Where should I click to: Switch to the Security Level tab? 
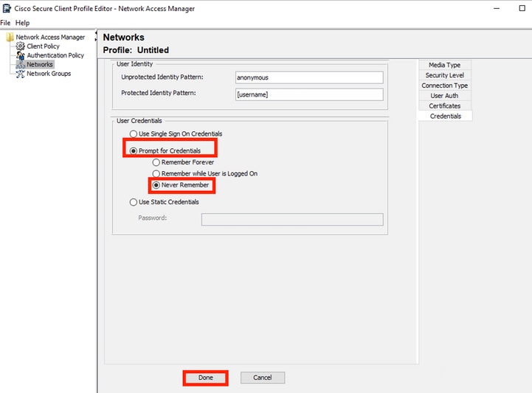coord(444,75)
